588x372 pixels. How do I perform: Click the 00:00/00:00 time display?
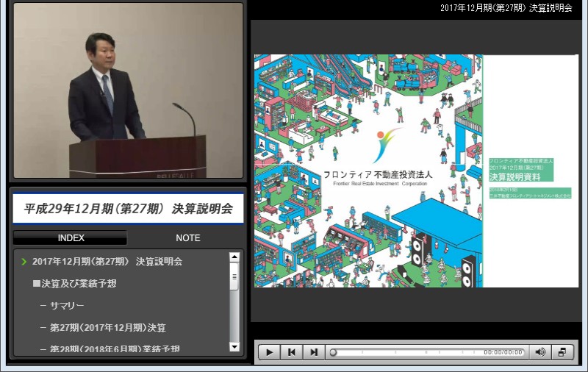(x=503, y=352)
